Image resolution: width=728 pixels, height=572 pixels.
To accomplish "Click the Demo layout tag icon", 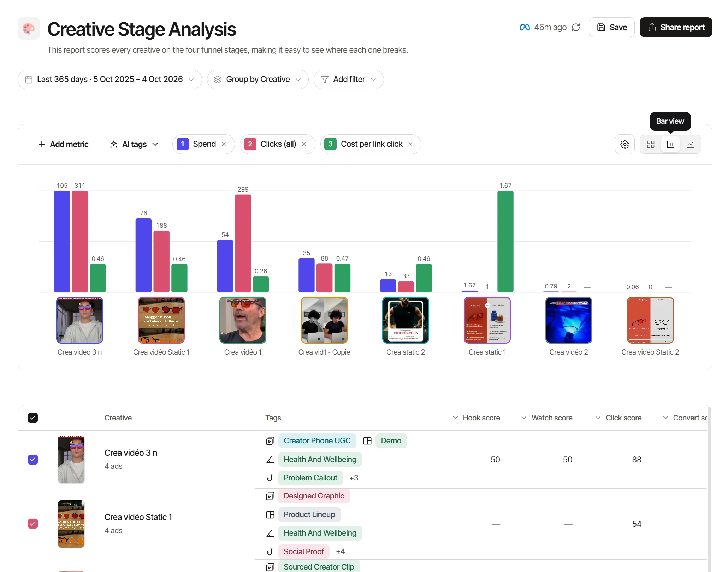I will pyautogui.click(x=367, y=441).
